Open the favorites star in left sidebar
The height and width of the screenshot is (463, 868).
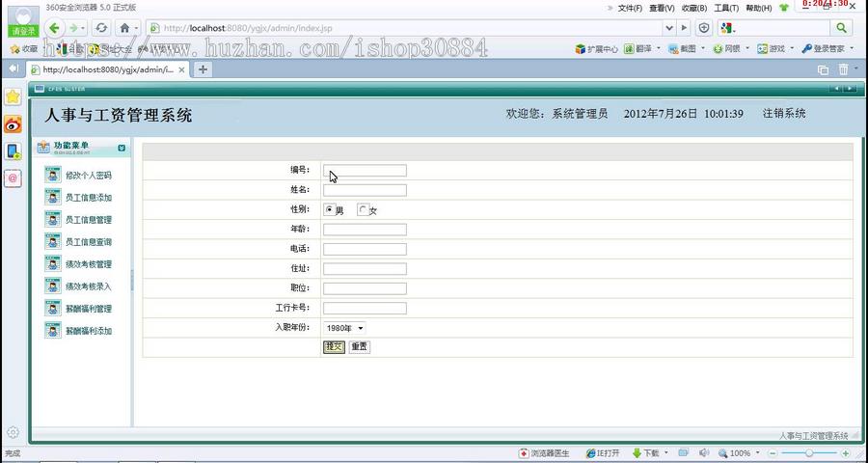[x=13, y=96]
